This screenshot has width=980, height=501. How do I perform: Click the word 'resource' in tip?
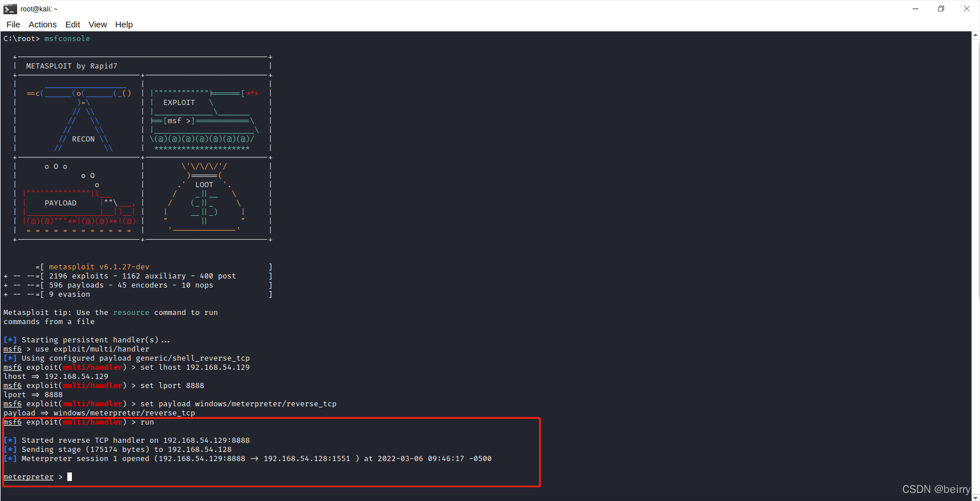(131, 313)
